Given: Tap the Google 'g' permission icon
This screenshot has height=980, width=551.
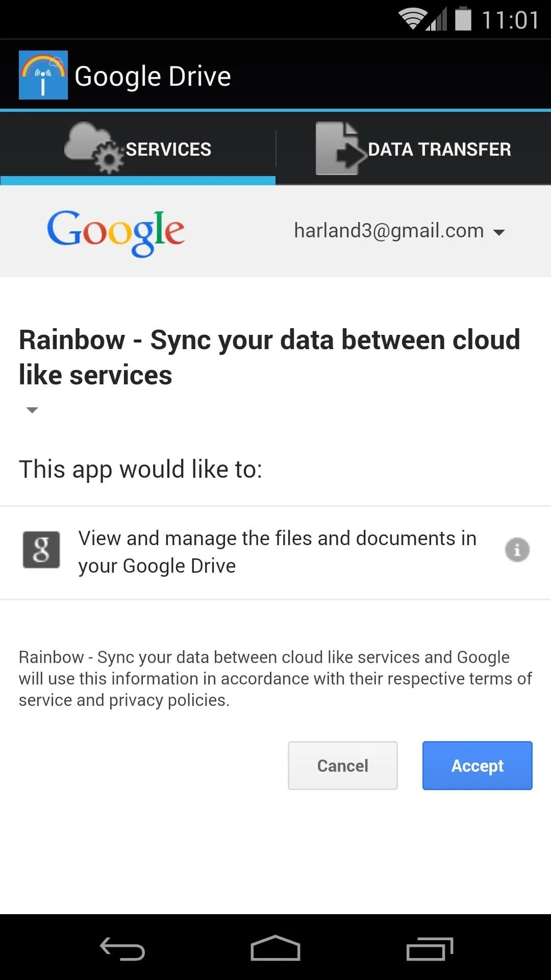Looking at the screenshot, I should tap(41, 550).
